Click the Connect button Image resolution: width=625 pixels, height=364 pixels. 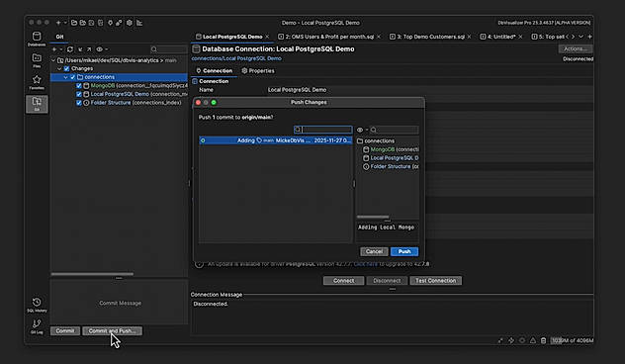click(x=343, y=281)
